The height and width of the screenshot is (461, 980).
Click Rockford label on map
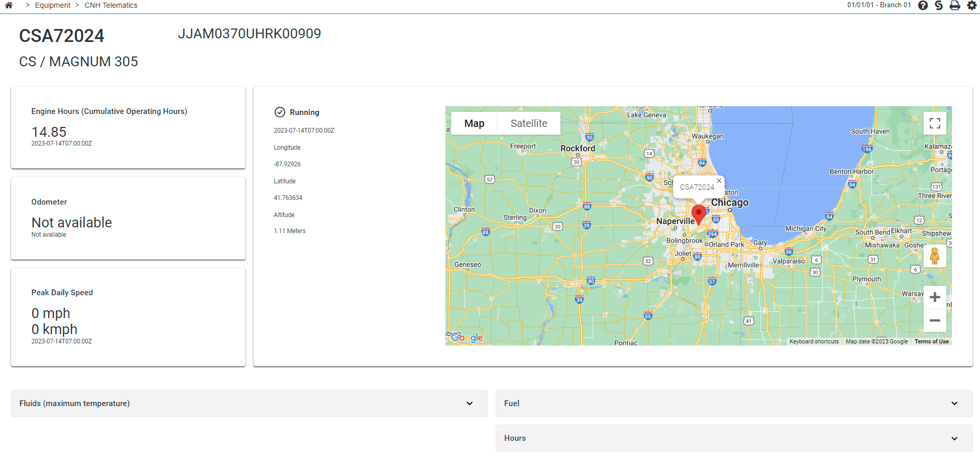click(x=578, y=148)
